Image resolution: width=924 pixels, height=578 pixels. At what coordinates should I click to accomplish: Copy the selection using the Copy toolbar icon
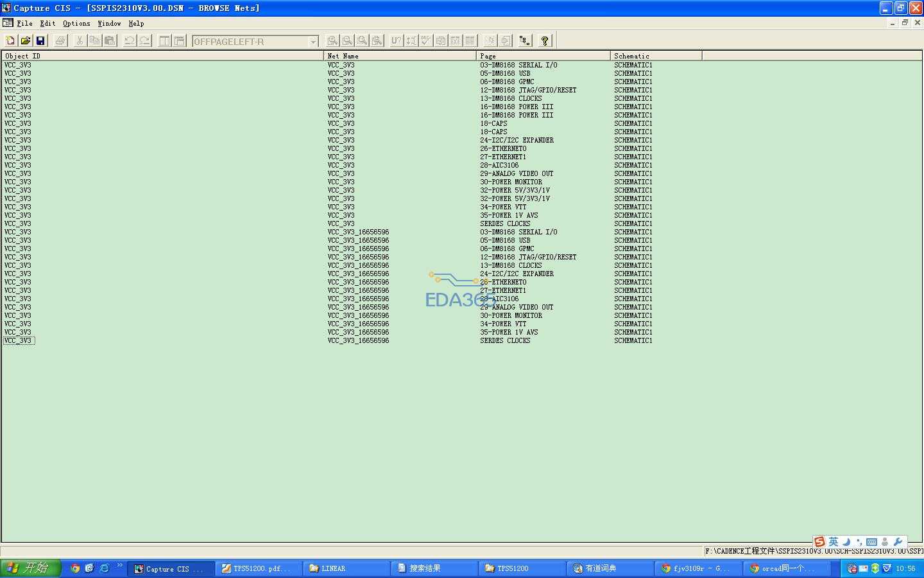94,41
